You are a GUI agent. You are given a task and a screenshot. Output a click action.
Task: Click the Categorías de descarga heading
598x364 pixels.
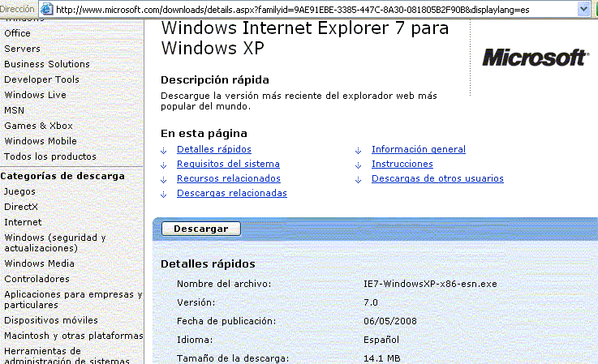pos(62,176)
